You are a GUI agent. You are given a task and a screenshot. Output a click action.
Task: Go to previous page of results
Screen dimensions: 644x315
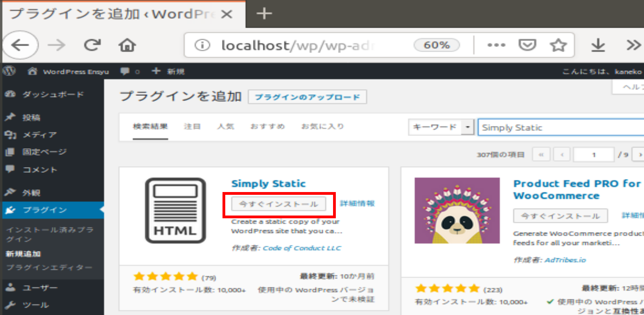point(562,155)
